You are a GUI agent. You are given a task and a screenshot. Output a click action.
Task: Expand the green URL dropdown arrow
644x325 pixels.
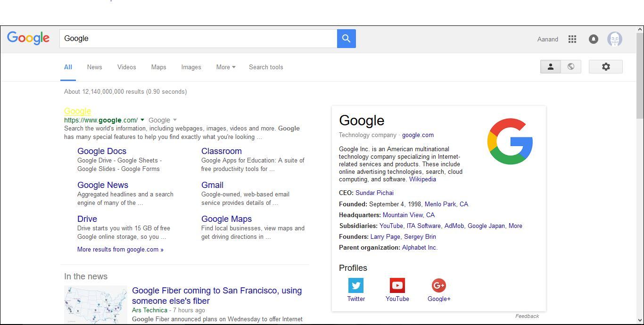point(142,120)
